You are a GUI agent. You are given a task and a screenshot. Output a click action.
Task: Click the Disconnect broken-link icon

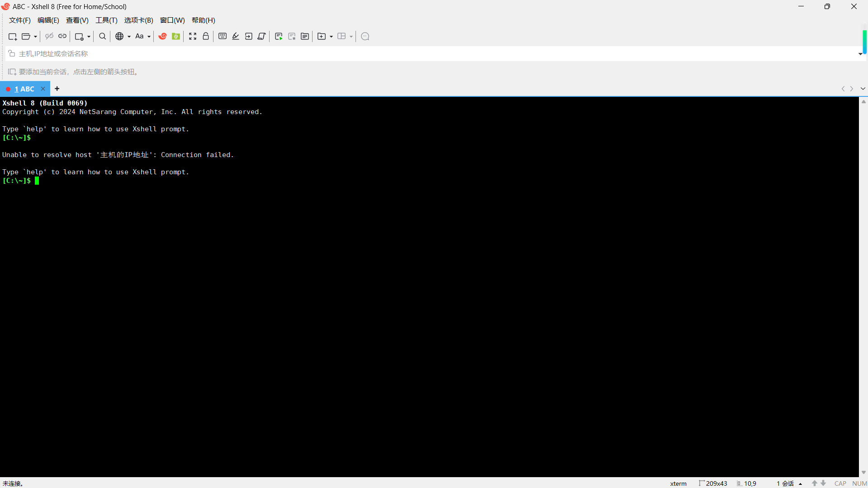pyautogui.click(x=49, y=36)
